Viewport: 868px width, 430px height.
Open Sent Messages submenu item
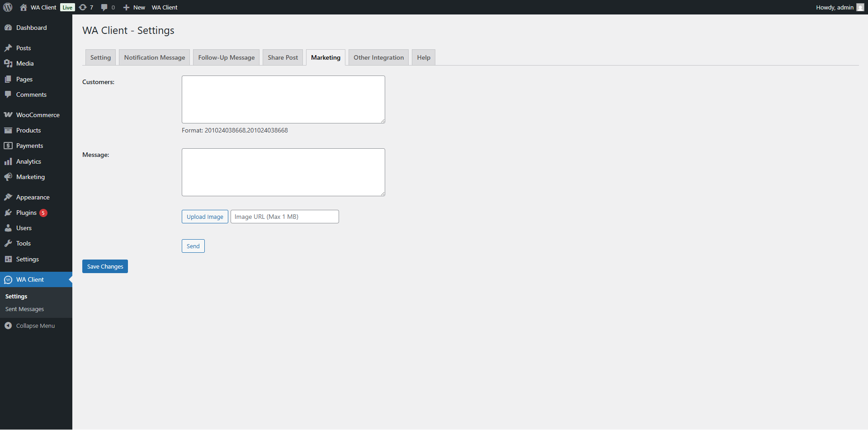[x=24, y=309]
